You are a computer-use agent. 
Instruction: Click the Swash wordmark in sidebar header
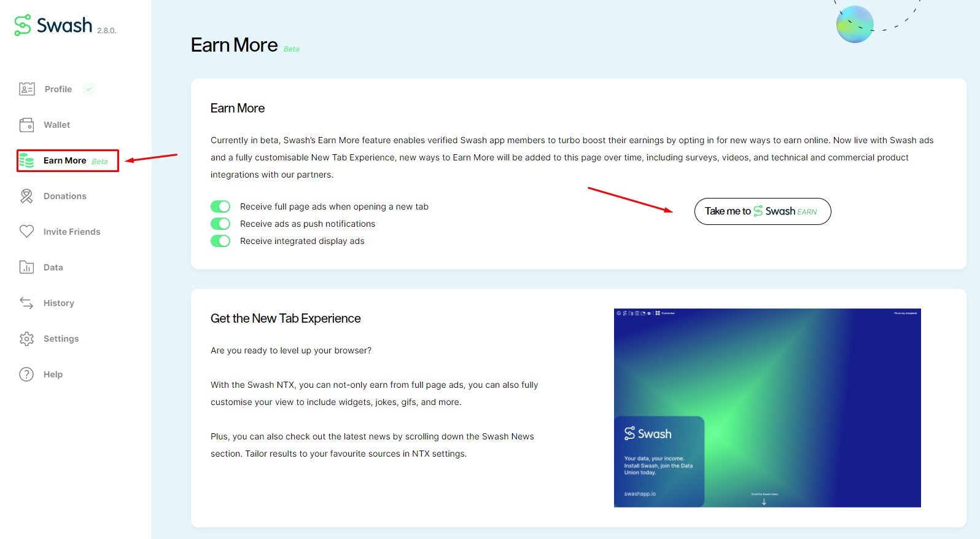click(64, 25)
